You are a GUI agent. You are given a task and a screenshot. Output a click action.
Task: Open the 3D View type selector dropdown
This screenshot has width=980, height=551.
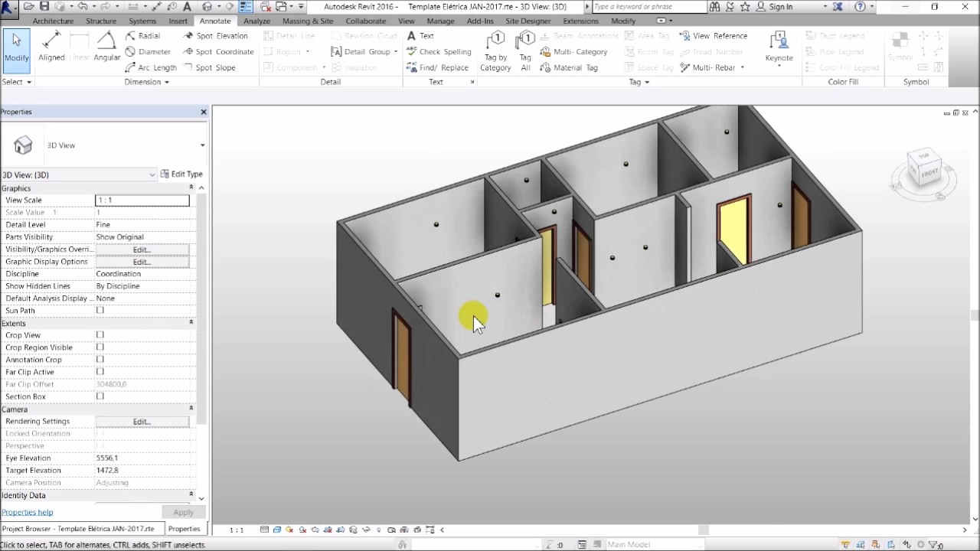tap(202, 145)
